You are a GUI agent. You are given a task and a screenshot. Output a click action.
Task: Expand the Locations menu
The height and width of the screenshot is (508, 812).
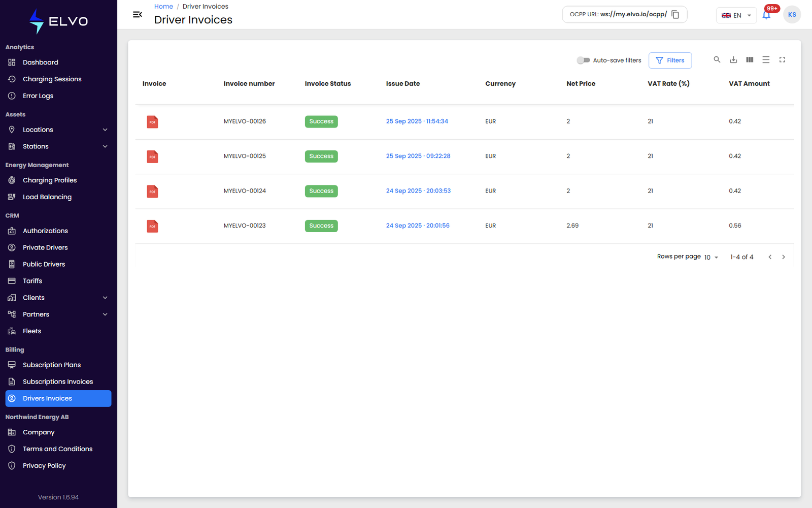[x=58, y=130]
